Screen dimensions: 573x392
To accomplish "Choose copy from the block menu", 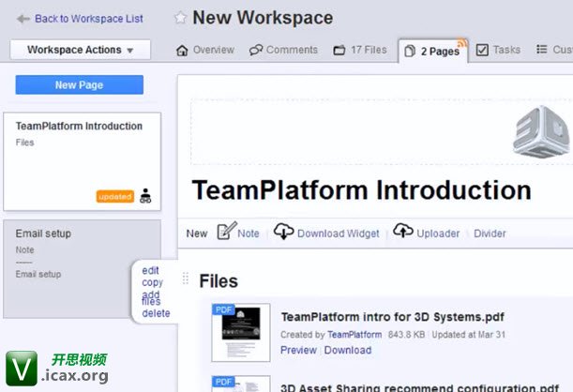I will 152,282.
